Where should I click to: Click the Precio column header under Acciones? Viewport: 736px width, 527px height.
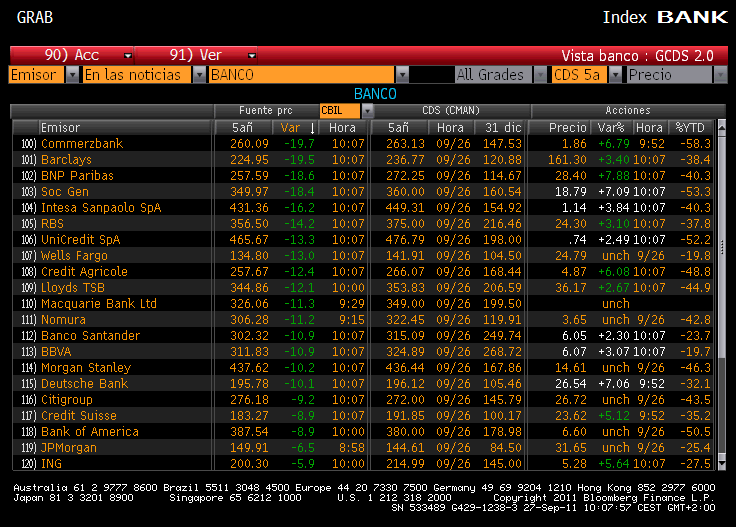[x=559, y=128]
